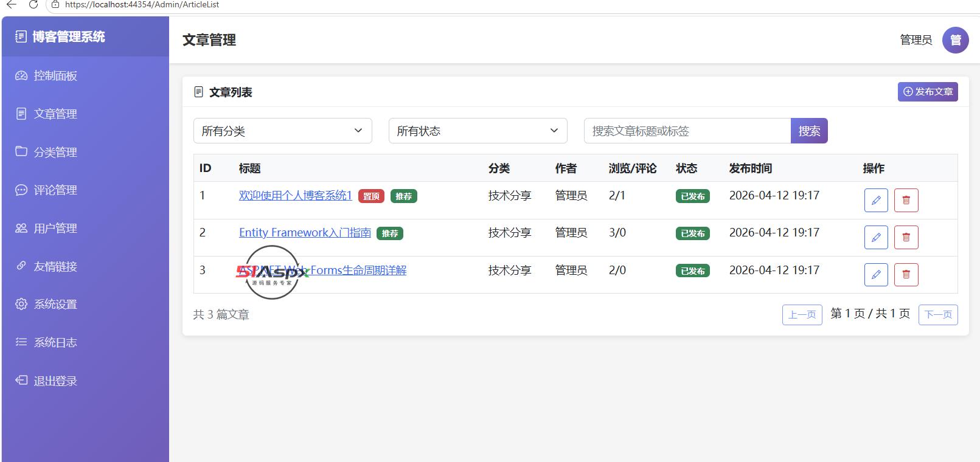Open the 所有分类 category dropdown
Image resolution: width=980 pixels, height=462 pixels.
[283, 131]
